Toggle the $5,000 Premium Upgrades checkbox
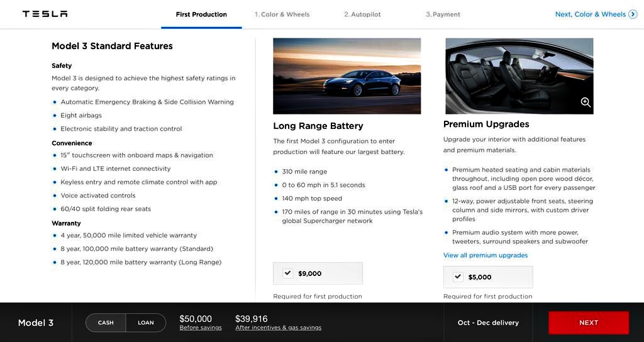The image size is (644, 342). [x=458, y=277]
